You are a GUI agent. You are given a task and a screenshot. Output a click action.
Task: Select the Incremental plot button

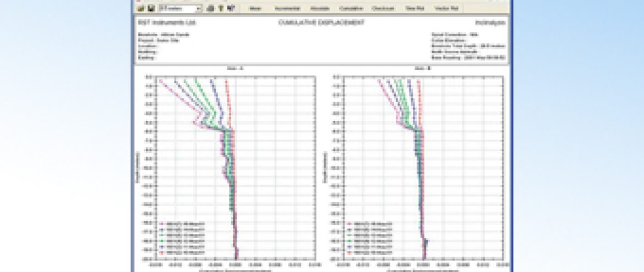pos(287,8)
